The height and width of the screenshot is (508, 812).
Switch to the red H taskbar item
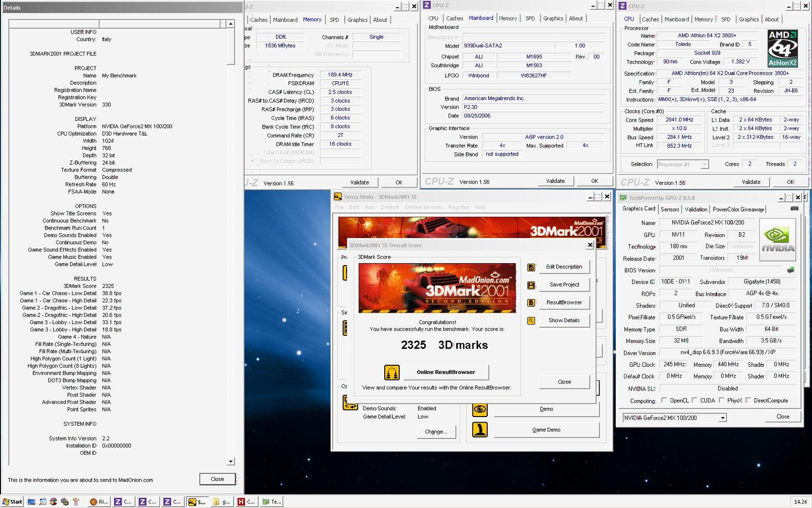click(247, 501)
